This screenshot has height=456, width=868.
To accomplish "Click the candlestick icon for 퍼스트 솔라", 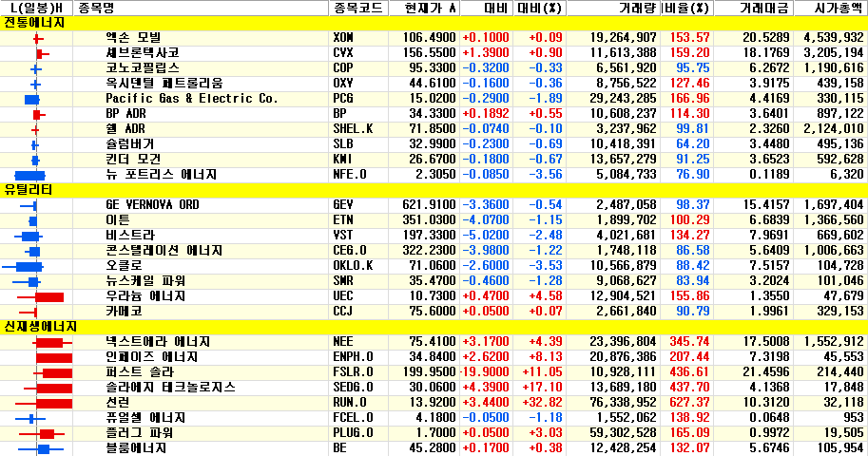I will coord(53,373).
